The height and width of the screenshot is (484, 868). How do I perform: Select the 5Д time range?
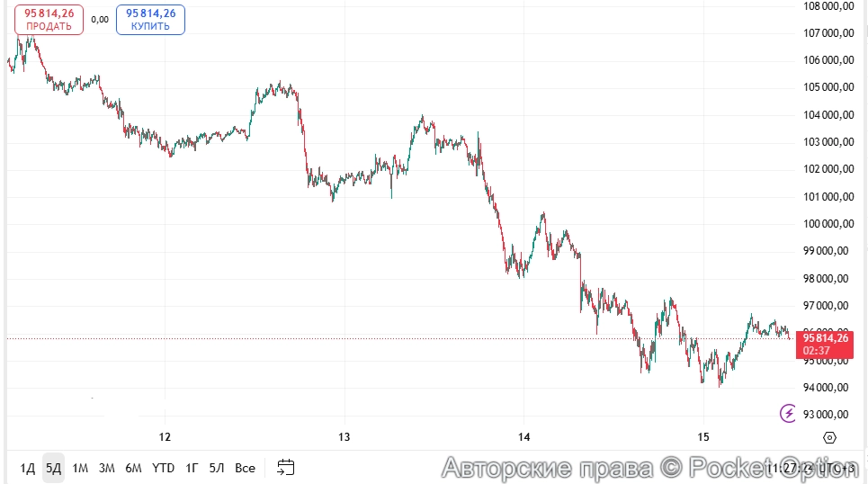click(x=53, y=468)
